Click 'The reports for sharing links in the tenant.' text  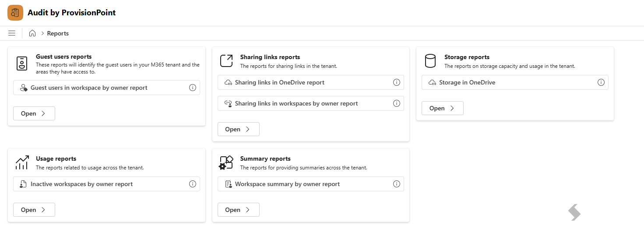pyautogui.click(x=289, y=66)
